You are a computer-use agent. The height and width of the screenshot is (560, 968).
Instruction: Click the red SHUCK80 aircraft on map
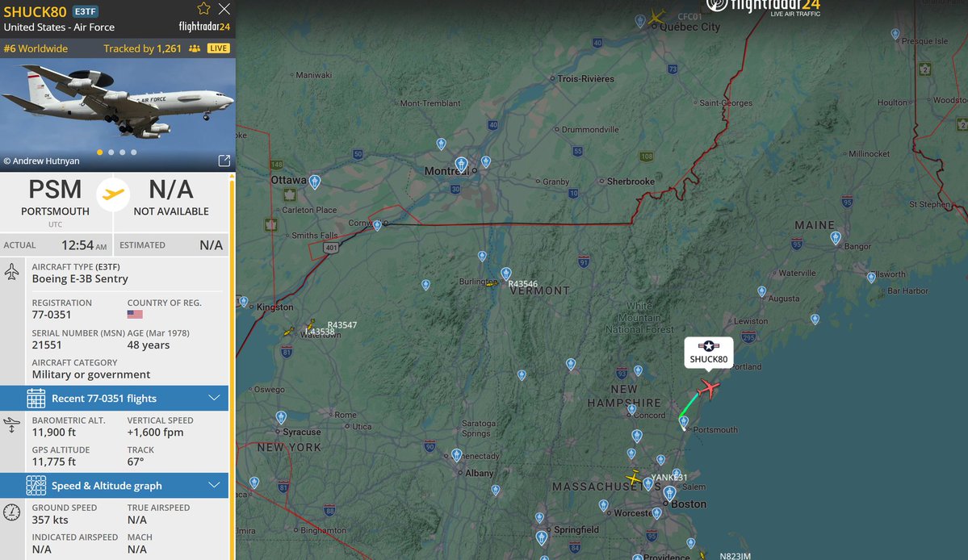point(709,389)
